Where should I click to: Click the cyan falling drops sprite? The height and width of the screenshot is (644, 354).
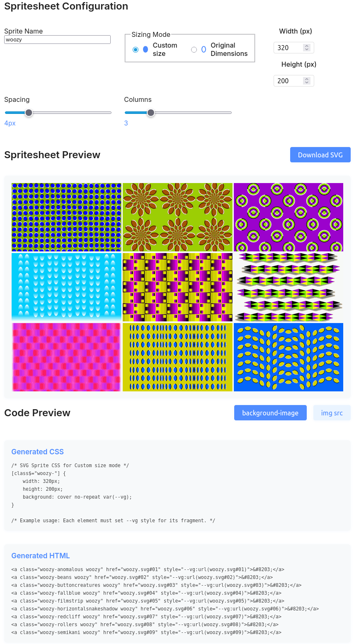66,287
